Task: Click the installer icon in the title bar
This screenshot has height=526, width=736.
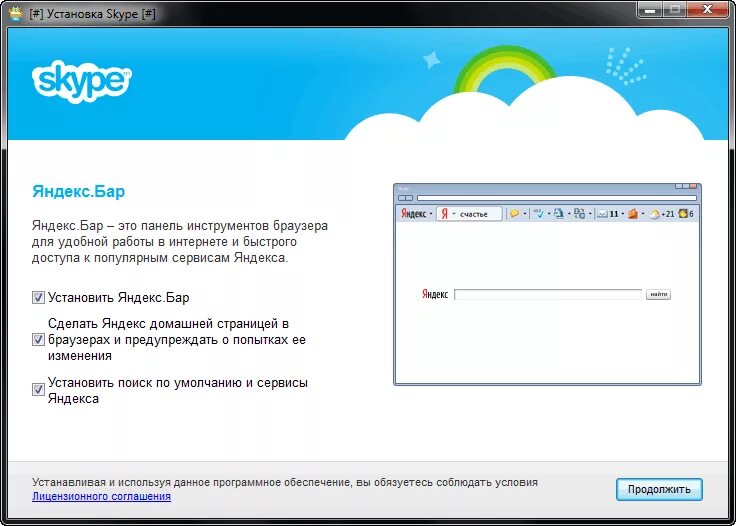Action: click(x=16, y=13)
